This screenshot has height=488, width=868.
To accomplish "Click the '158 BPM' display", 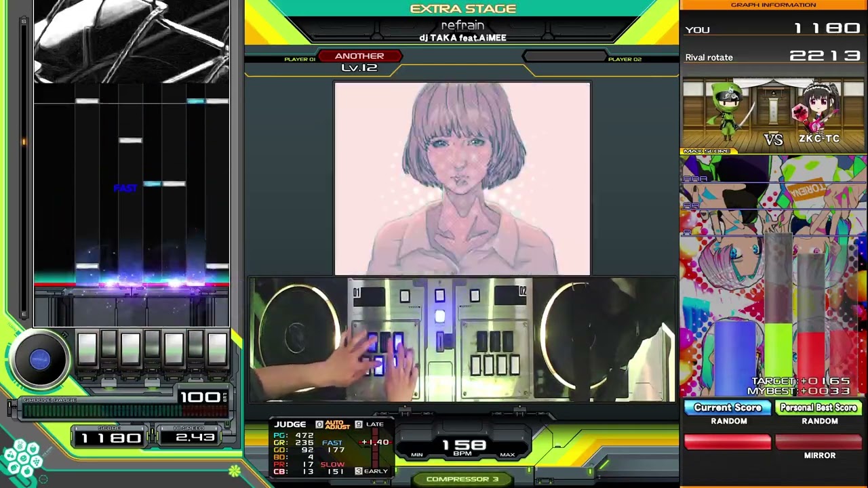I will coord(464,447).
